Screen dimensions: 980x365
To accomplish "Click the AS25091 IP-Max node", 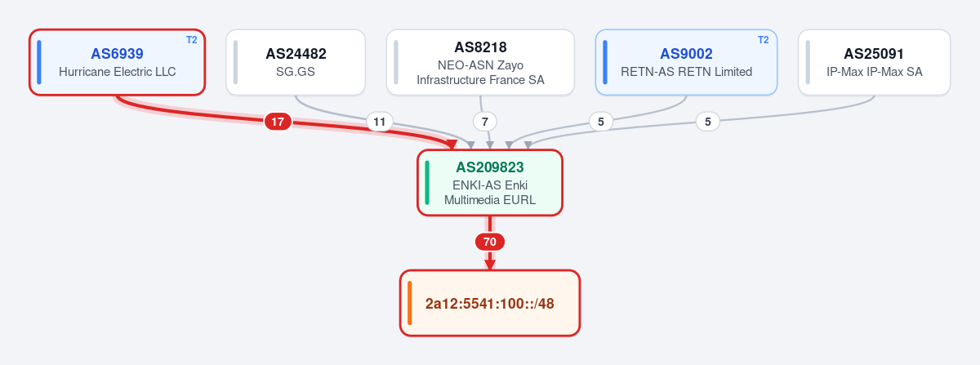I will coord(874,62).
